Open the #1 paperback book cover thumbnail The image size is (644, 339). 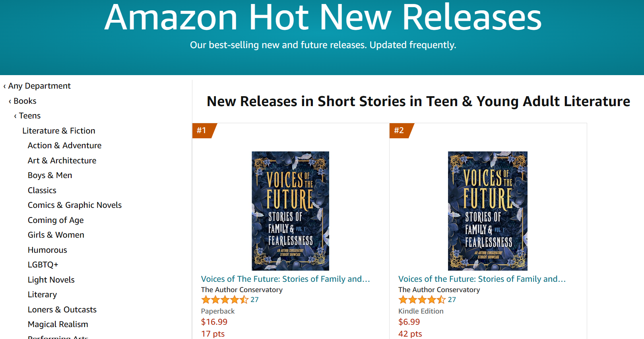[x=290, y=211]
